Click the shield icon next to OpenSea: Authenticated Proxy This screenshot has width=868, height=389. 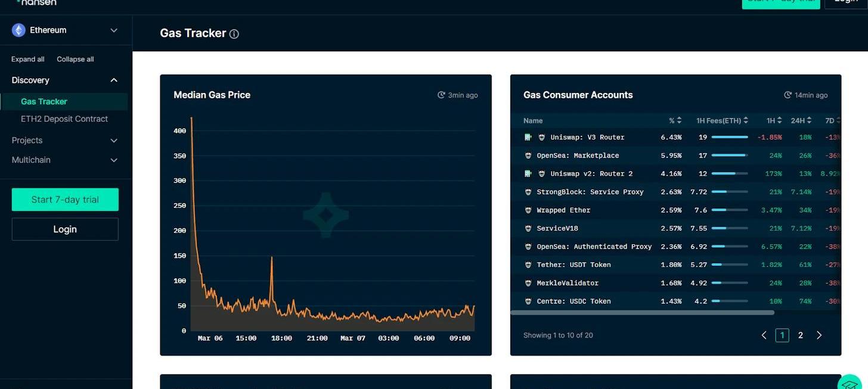click(x=528, y=247)
